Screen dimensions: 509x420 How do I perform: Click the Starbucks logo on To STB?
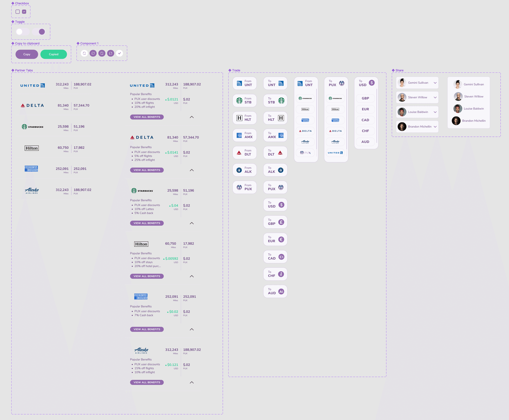click(x=281, y=100)
